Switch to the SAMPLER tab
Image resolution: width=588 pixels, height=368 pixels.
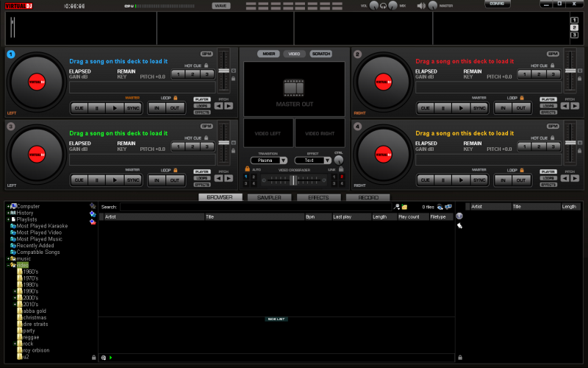click(269, 197)
